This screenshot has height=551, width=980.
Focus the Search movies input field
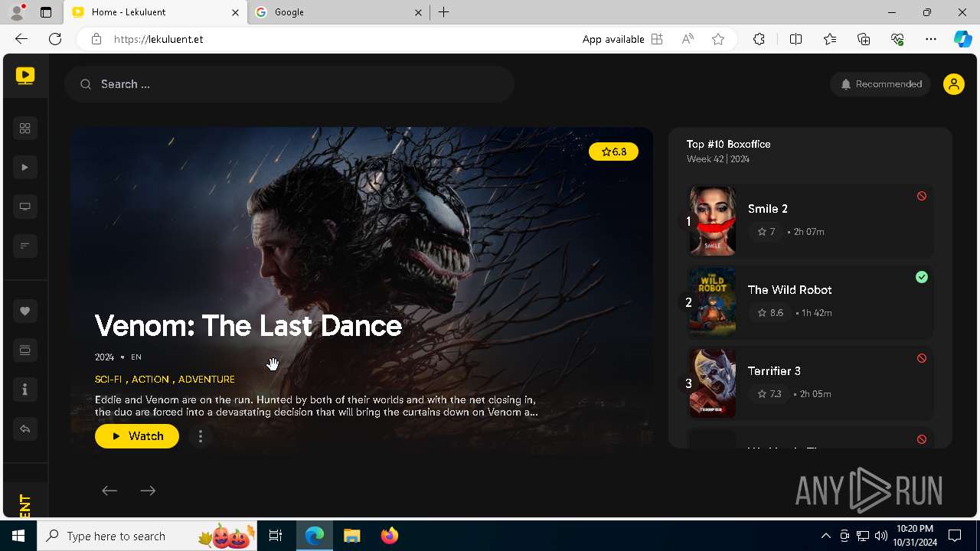point(289,84)
